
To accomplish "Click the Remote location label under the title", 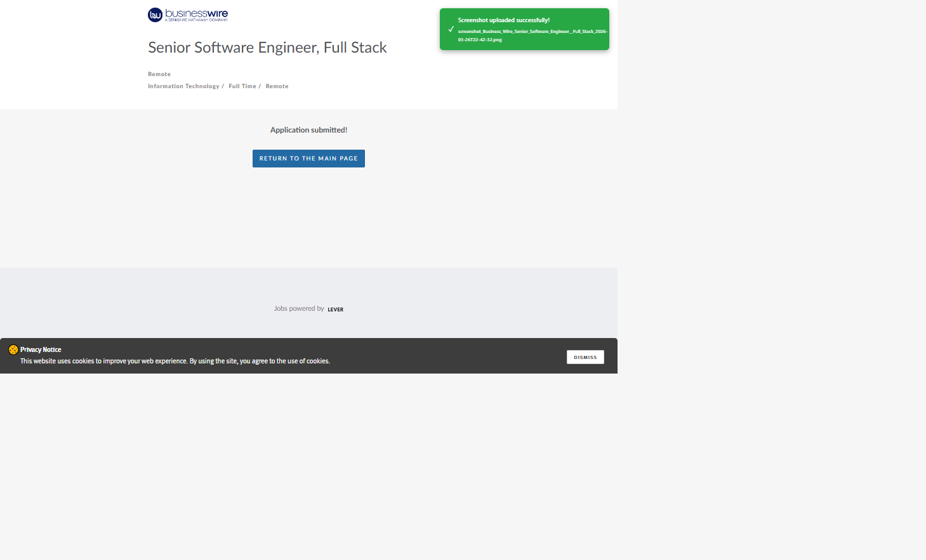I will coord(159,74).
